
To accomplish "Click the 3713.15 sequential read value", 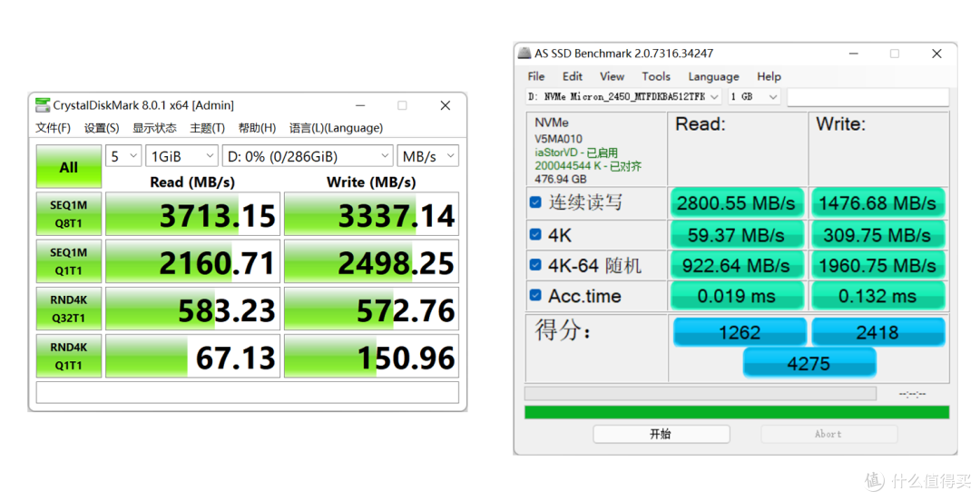I will coord(192,214).
